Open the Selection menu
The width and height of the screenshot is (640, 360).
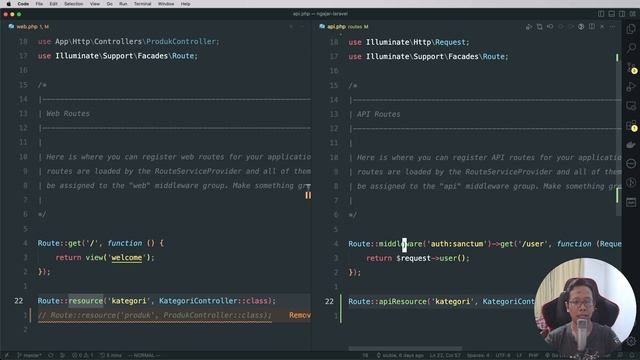tap(73, 4)
